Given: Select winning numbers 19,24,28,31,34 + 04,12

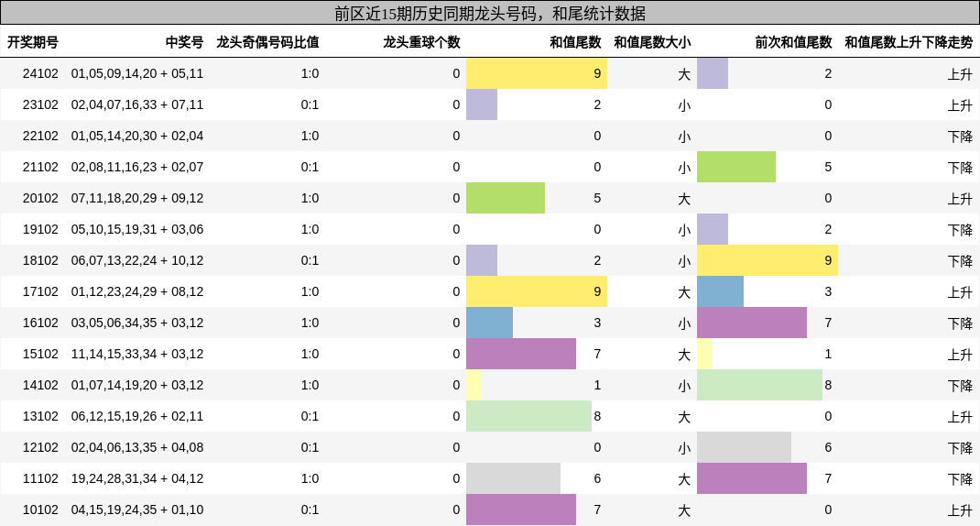Looking at the screenshot, I should tap(136, 478).
